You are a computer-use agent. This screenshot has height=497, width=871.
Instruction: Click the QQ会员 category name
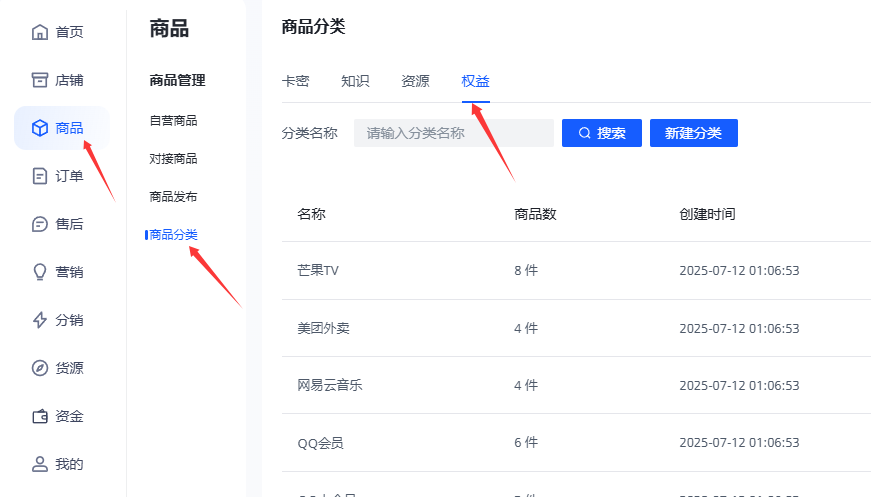click(x=321, y=443)
